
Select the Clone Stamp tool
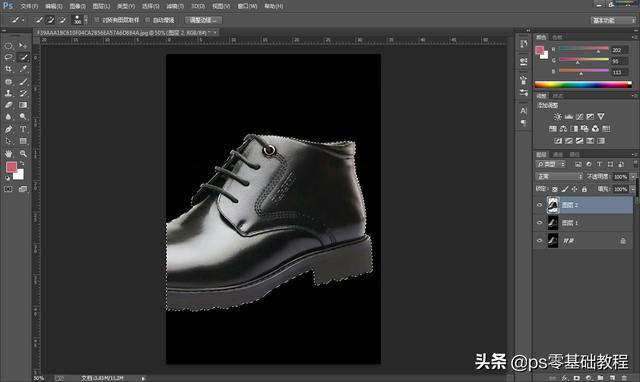(8, 93)
